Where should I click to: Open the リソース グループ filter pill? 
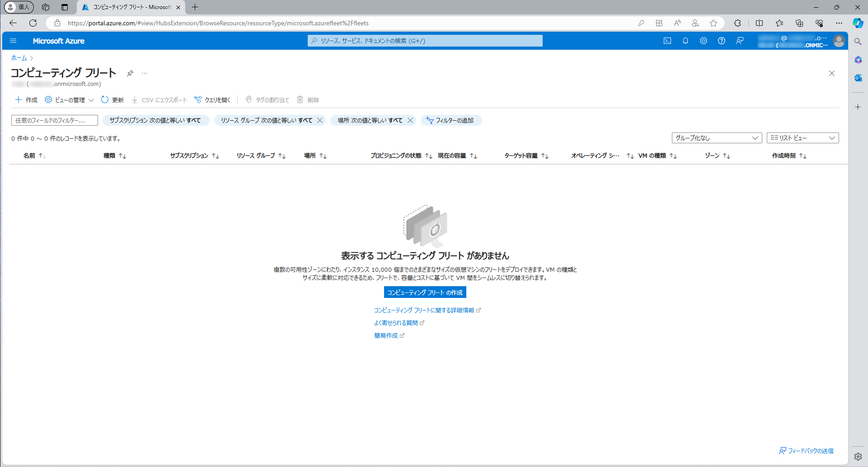[x=266, y=120]
